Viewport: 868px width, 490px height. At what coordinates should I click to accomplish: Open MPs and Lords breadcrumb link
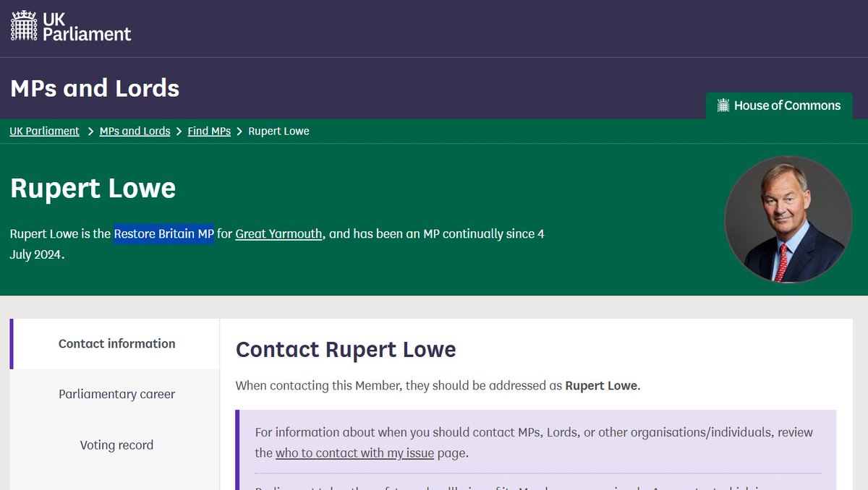pos(135,131)
